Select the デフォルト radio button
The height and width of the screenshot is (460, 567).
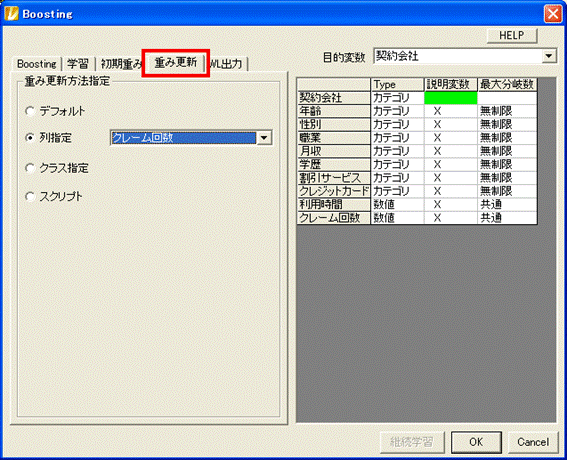point(30,111)
